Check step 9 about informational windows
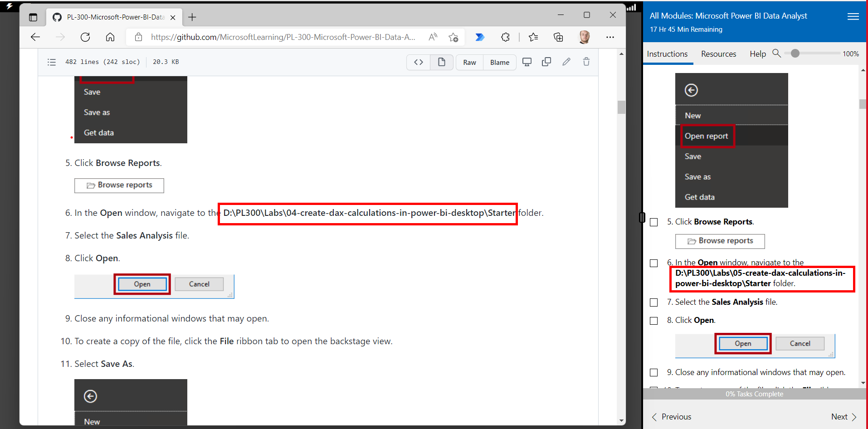 [654, 372]
